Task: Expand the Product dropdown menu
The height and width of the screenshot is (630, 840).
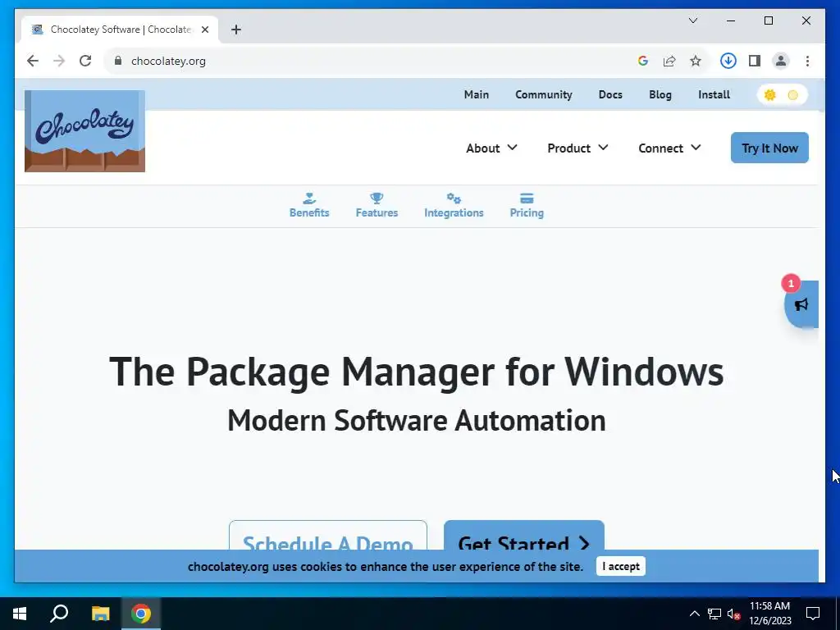Action: pyautogui.click(x=577, y=148)
